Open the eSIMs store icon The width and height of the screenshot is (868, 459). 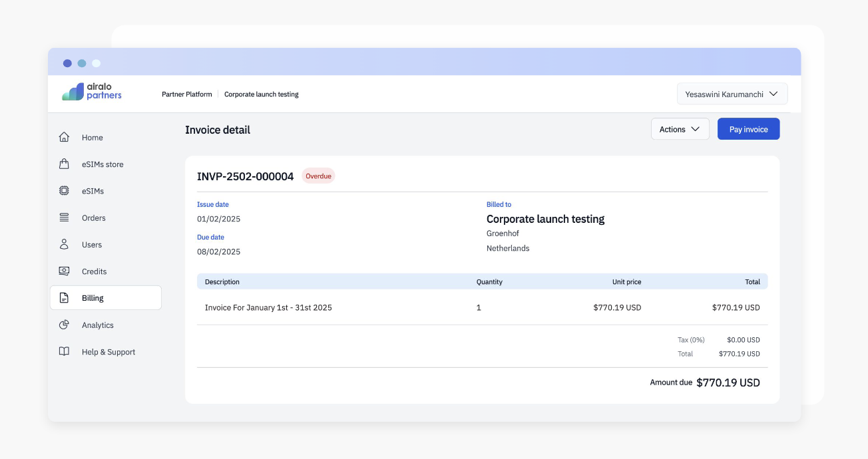(x=63, y=164)
